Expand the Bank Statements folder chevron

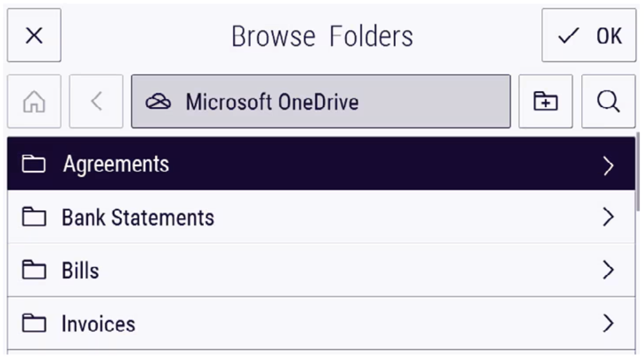point(608,217)
